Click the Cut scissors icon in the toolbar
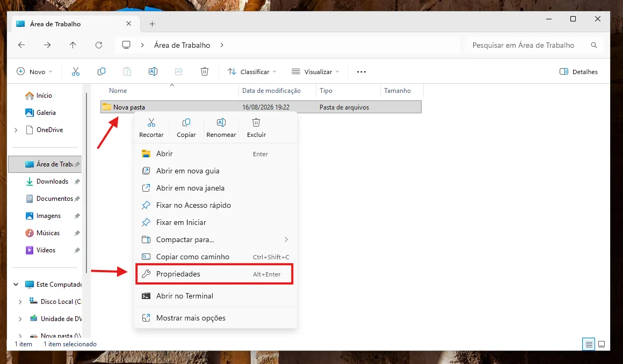Viewport: 623px width, 364px height. (x=76, y=71)
